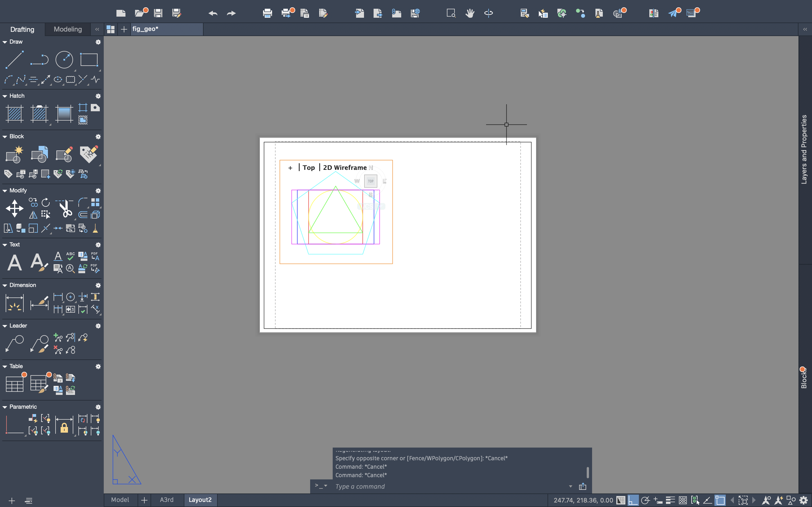Viewport: 812px width, 507px height.
Task: Select the Pan hand tool
Action: pos(470,13)
